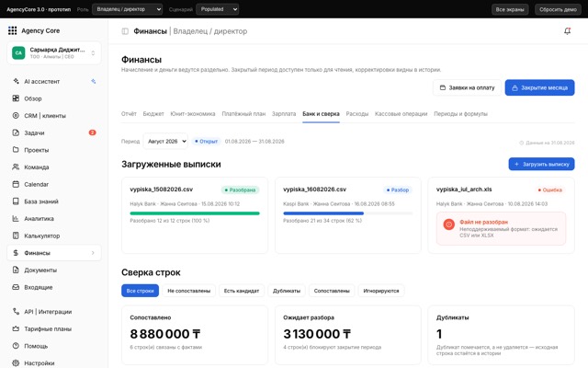
Task: Click the Сопоставлено 8 880 000 ₸ amount
Action: point(165,334)
